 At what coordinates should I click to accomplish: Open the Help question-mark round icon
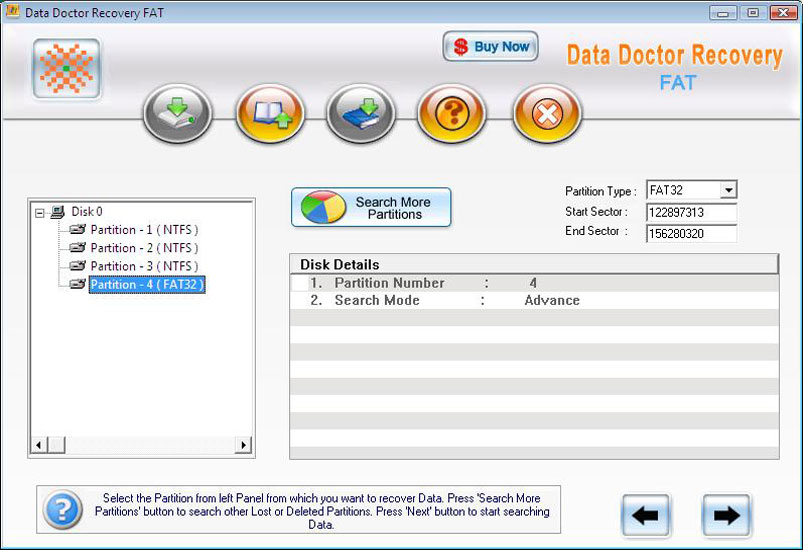451,113
